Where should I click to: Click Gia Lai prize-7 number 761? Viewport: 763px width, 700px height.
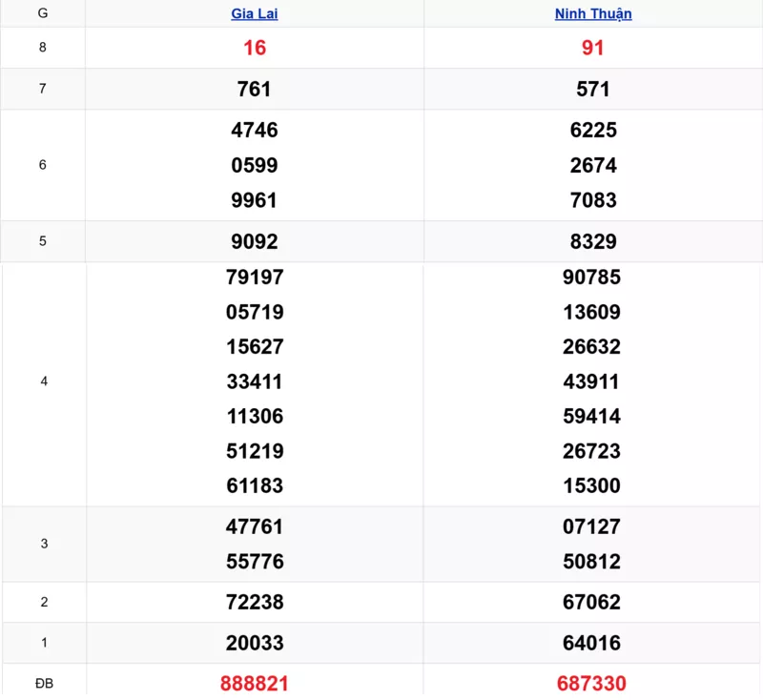pyautogui.click(x=255, y=89)
